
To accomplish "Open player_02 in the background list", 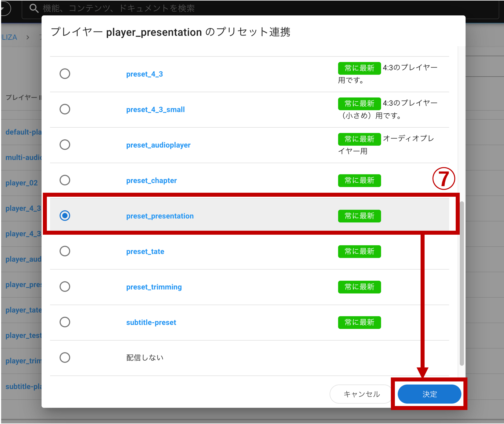I will [22, 183].
